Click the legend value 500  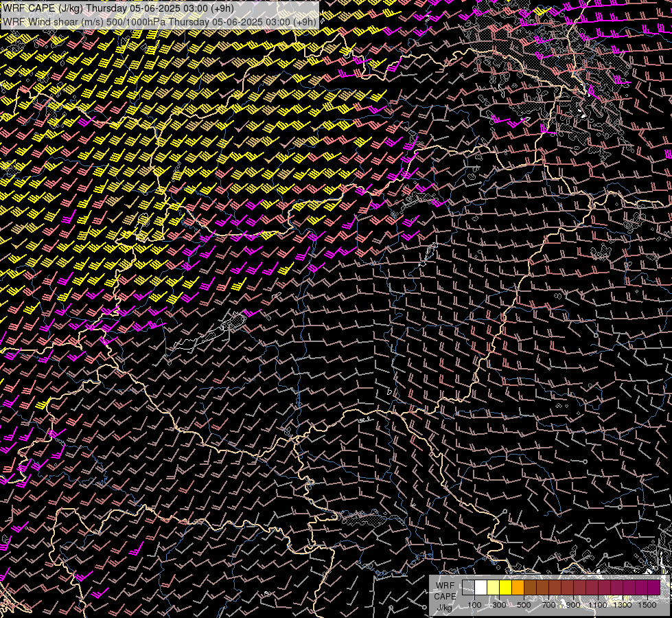tap(524, 605)
